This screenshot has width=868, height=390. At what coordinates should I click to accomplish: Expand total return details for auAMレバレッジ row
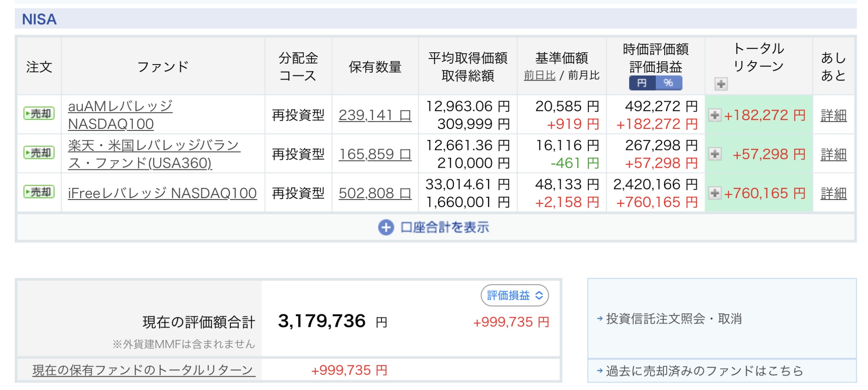point(715,115)
